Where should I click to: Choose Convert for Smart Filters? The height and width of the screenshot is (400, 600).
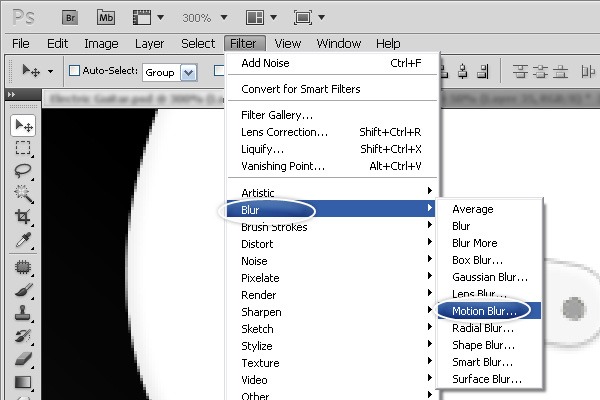331,89
